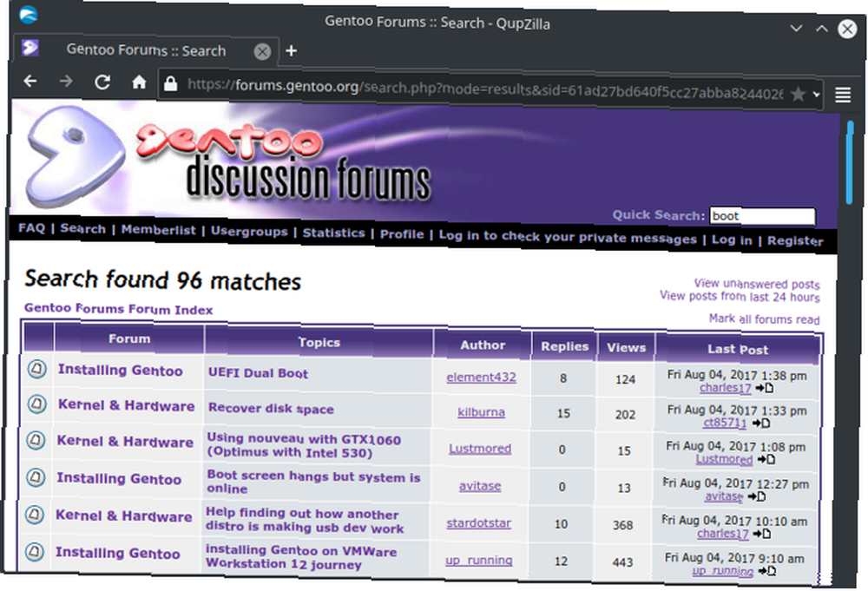Click topic icon for Help finding out row

[35, 515]
